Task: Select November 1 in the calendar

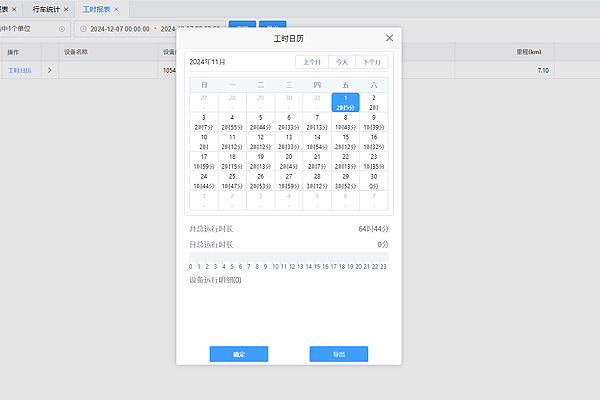Action: pyautogui.click(x=345, y=102)
